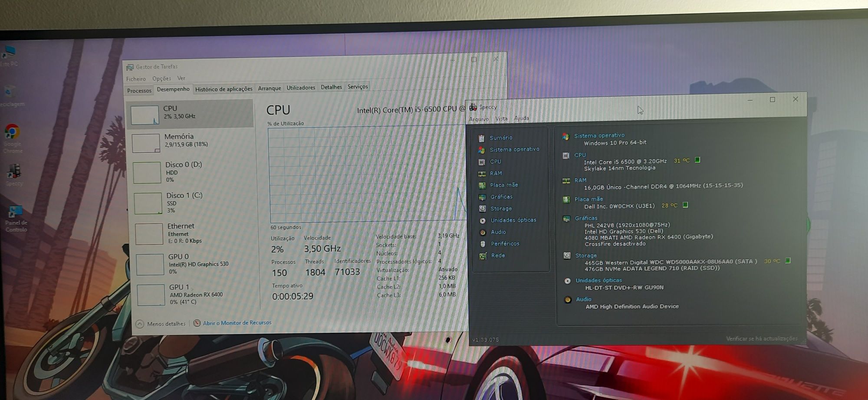The width and height of the screenshot is (868, 400).
Task: Click the Windows flag icon beside Sistema operativo heading
Action: [566, 136]
